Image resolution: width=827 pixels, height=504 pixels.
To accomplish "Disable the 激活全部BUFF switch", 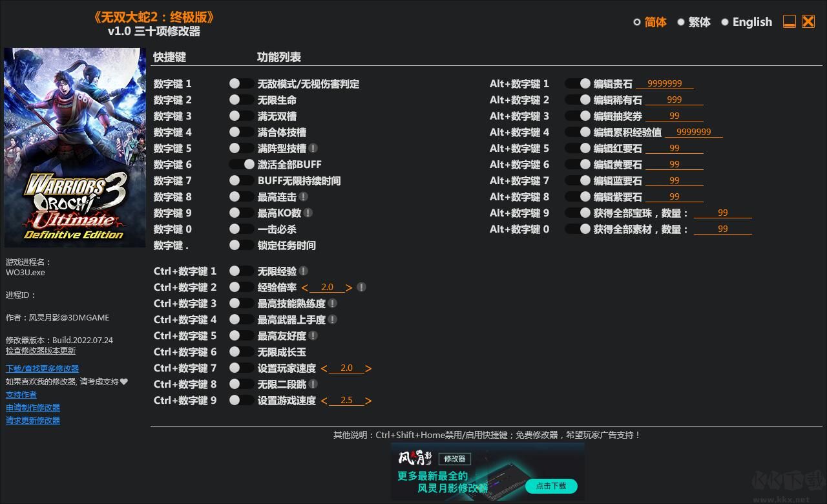I will [x=240, y=164].
